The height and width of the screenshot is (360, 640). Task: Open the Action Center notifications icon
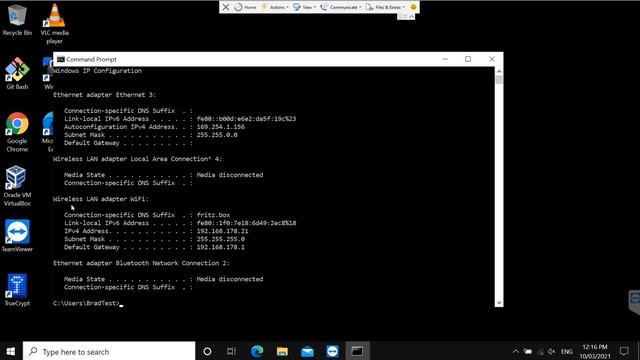(624, 351)
